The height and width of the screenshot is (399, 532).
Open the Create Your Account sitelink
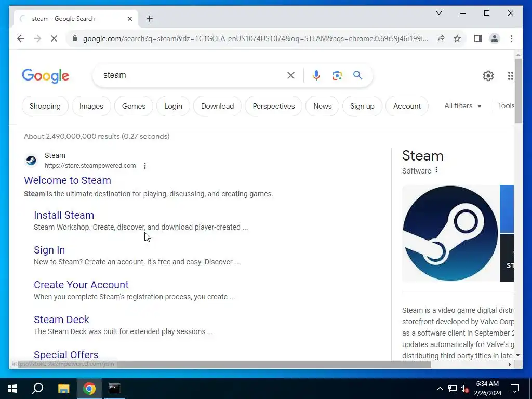click(x=81, y=285)
